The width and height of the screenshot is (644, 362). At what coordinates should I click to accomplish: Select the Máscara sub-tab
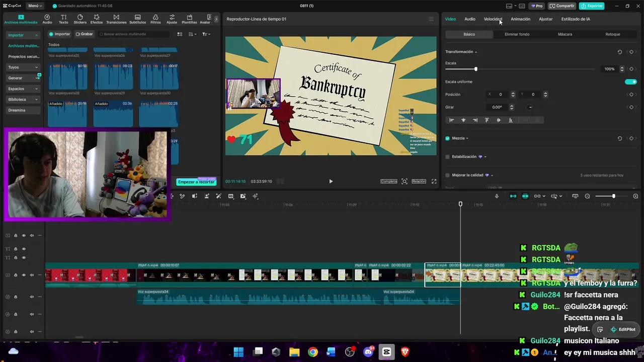click(565, 34)
